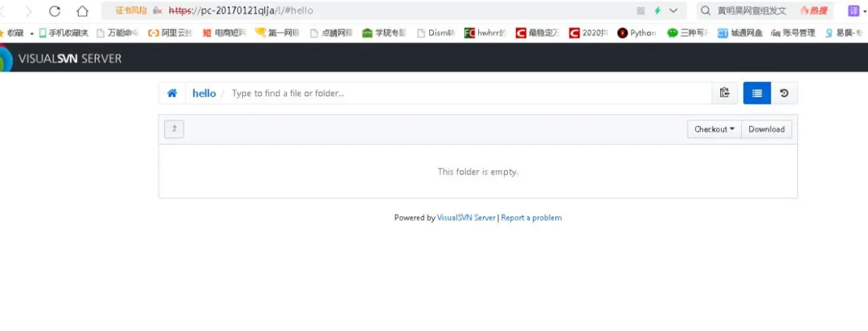
Task: Click the Report a problem link
Action: tap(531, 218)
